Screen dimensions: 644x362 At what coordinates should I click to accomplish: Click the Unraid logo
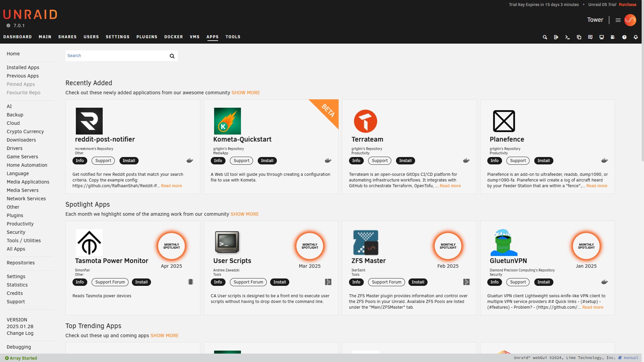pos(30,14)
